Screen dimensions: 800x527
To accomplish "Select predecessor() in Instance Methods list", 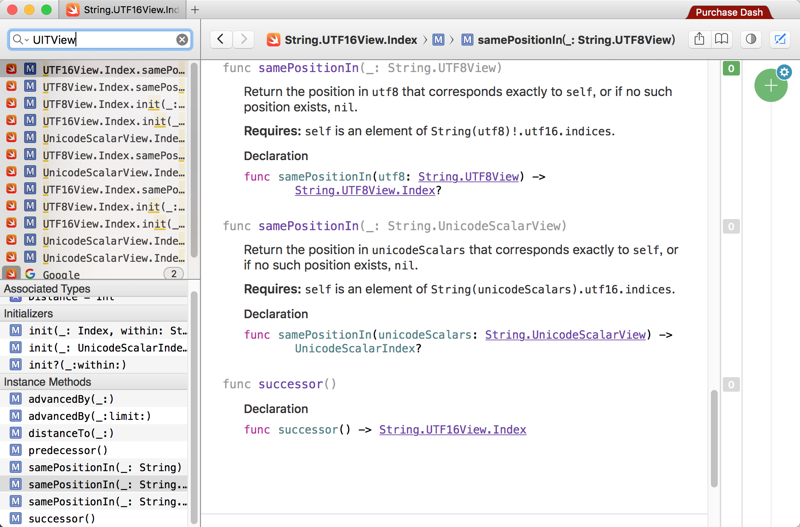I will (68, 450).
